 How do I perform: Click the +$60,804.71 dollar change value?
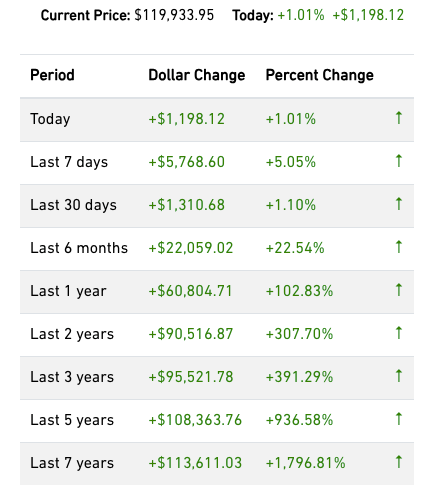click(190, 291)
